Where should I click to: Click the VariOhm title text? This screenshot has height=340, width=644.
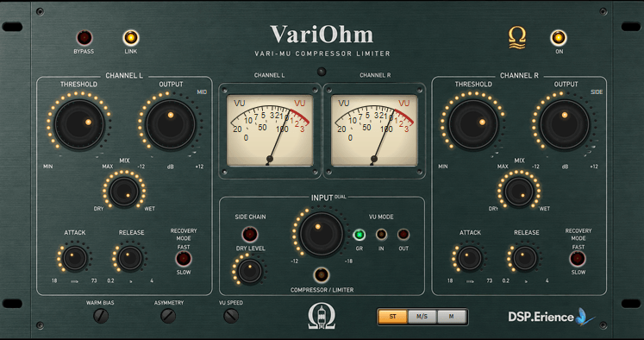click(x=322, y=35)
